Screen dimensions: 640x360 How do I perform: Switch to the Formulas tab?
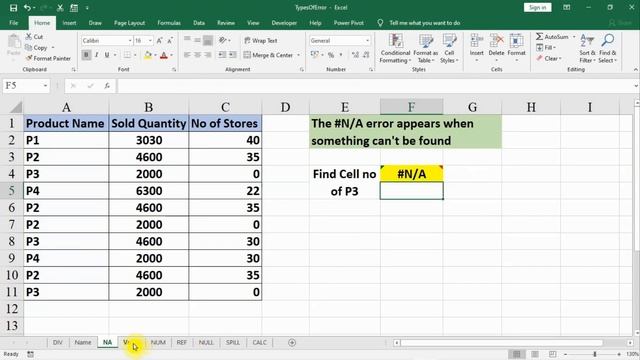click(169, 23)
